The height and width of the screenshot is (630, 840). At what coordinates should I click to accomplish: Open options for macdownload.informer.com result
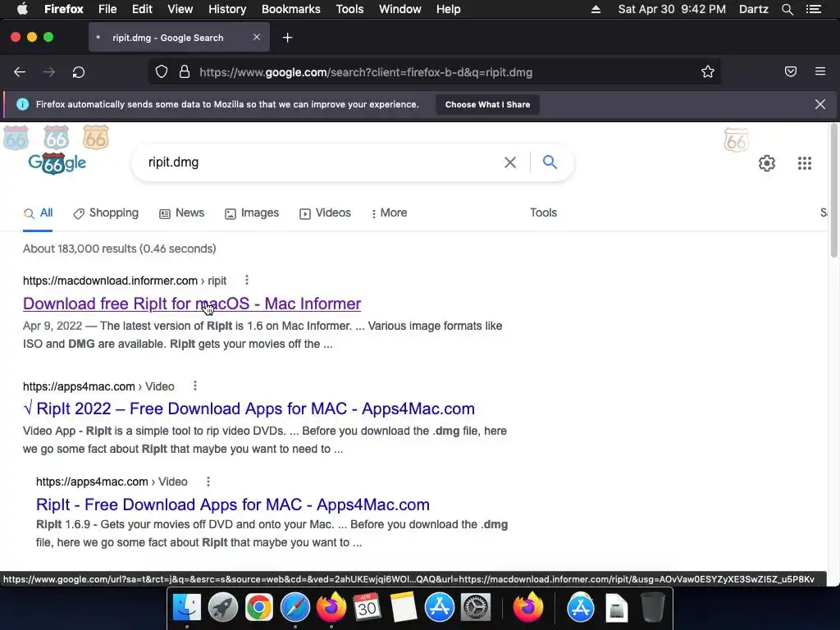246,280
